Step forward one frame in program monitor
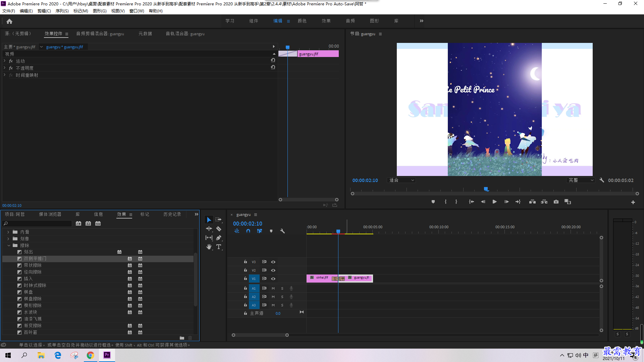 [506, 202]
